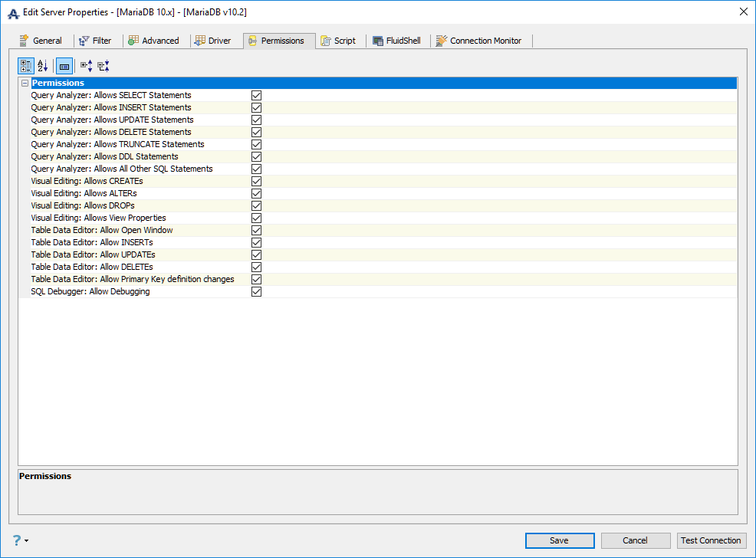Viewport: 756px width, 558px height.
Task: Select the Categorized view toolbar icon
Action: (25, 65)
